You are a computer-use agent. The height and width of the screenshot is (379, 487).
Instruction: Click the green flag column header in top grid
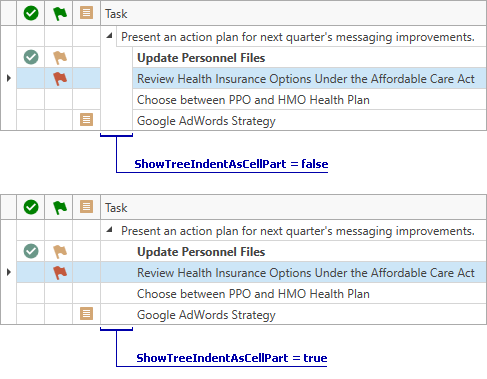pyautogui.click(x=60, y=13)
